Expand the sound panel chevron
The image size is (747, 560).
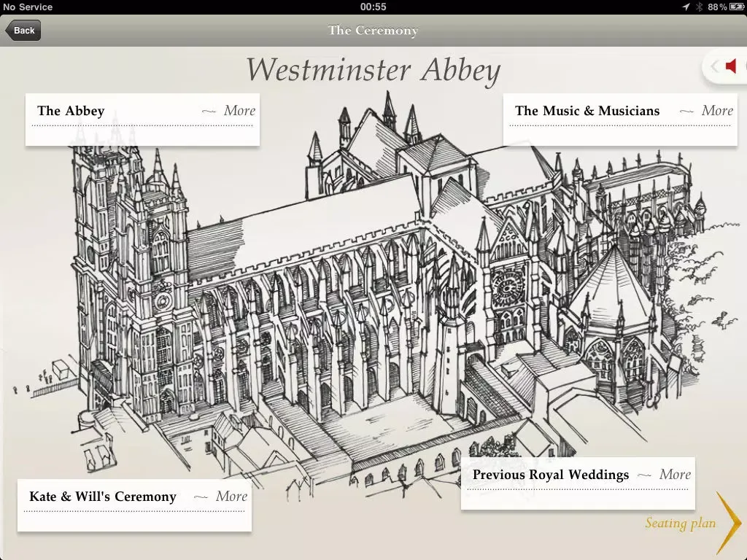pyautogui.click(x=714, y=66)
